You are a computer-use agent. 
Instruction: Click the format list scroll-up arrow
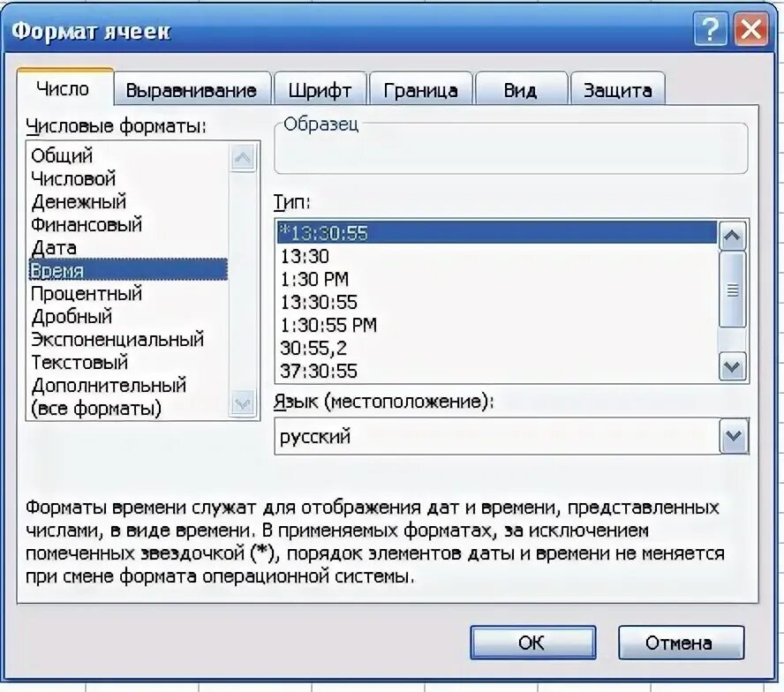tap(243, 157)
